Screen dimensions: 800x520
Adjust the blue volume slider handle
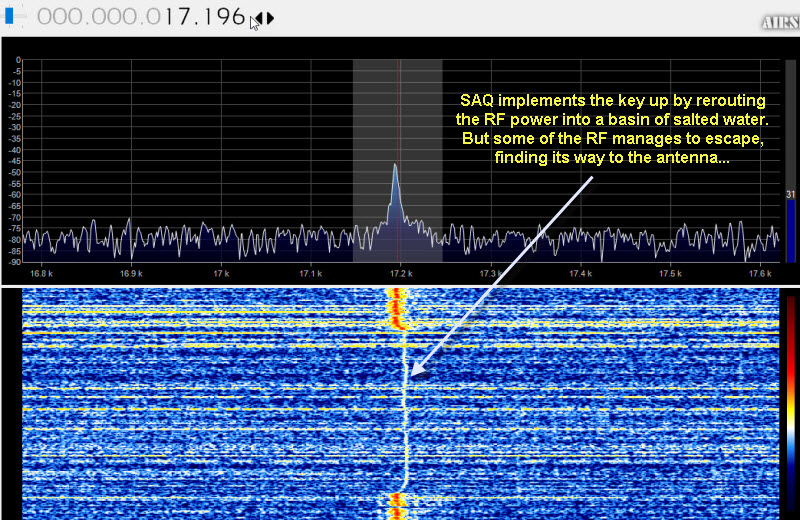pos(9,17)
